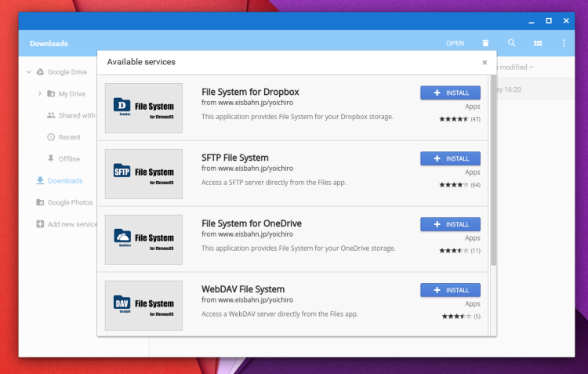
Task: Install File System for Dropbox
Action: point(450,93)
